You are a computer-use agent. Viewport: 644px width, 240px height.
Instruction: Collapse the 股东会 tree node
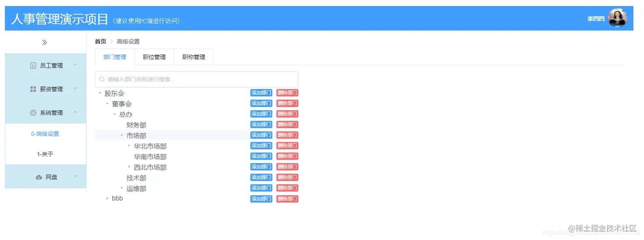coord(100,93)
